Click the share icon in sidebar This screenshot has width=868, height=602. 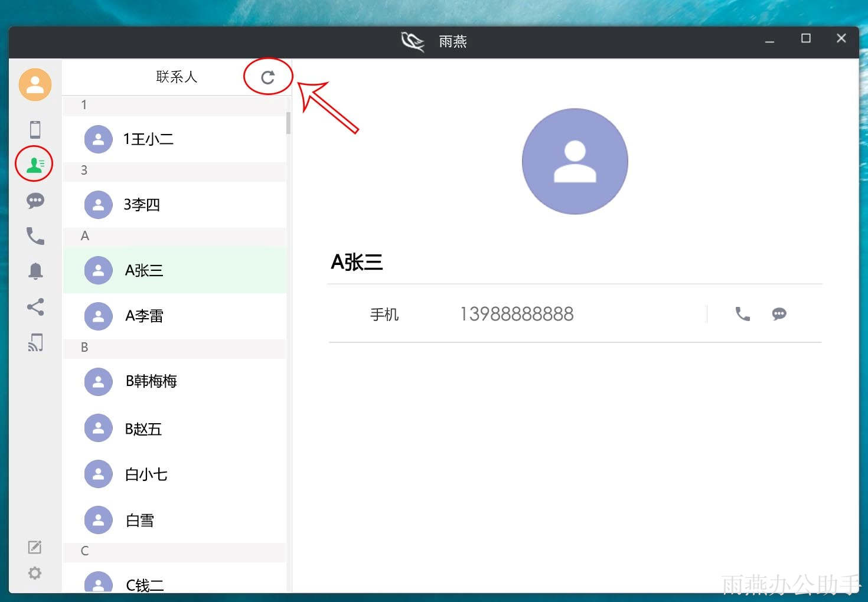pos(35,307)
